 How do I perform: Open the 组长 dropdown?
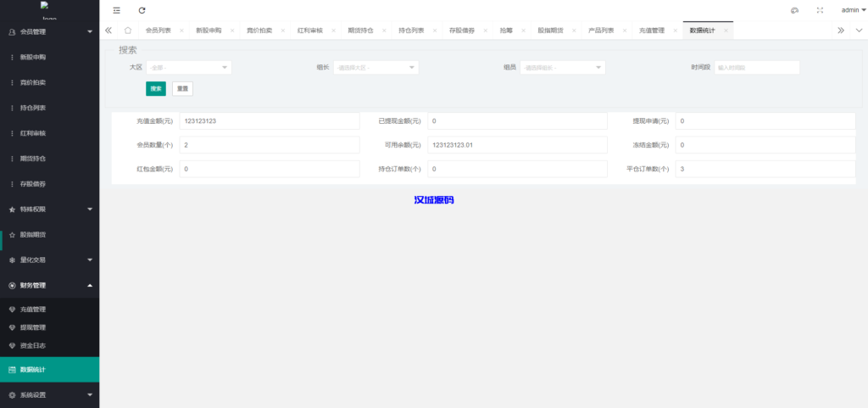click(376, 67)
